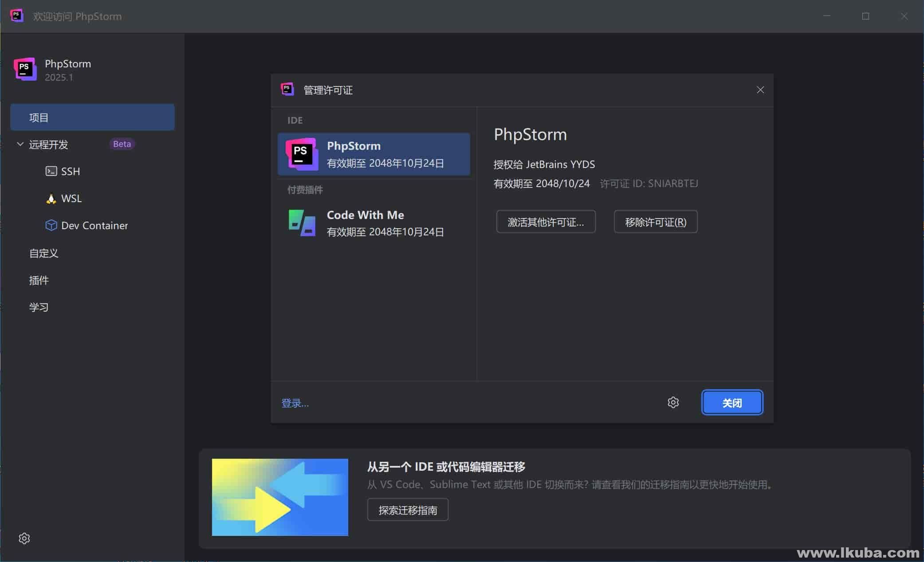Viewport: 924px width, 562px height.
Task: Click the SSH terminal icon
Action: click(x=51, y=171)
